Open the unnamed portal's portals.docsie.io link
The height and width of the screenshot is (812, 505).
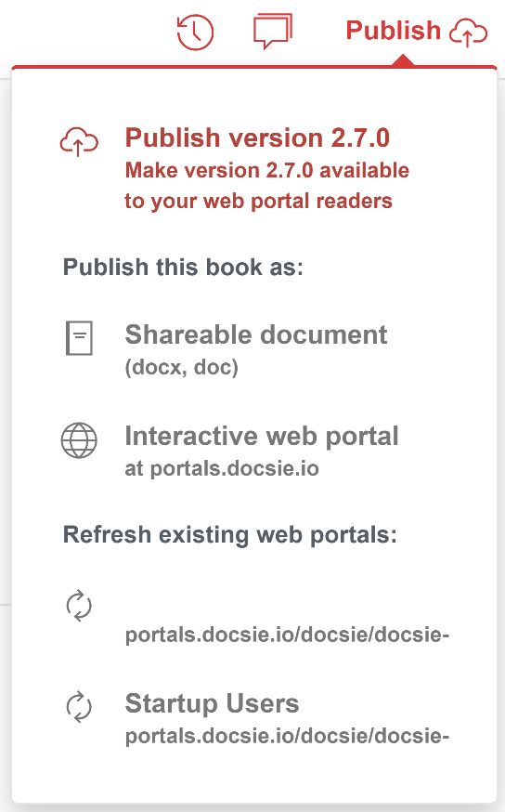(287, 635)
